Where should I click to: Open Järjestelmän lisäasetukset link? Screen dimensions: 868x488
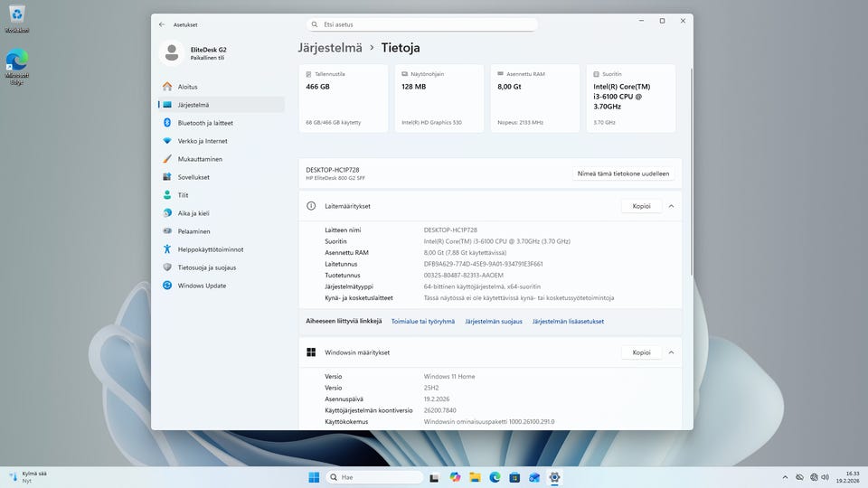[x=568, y=321]
